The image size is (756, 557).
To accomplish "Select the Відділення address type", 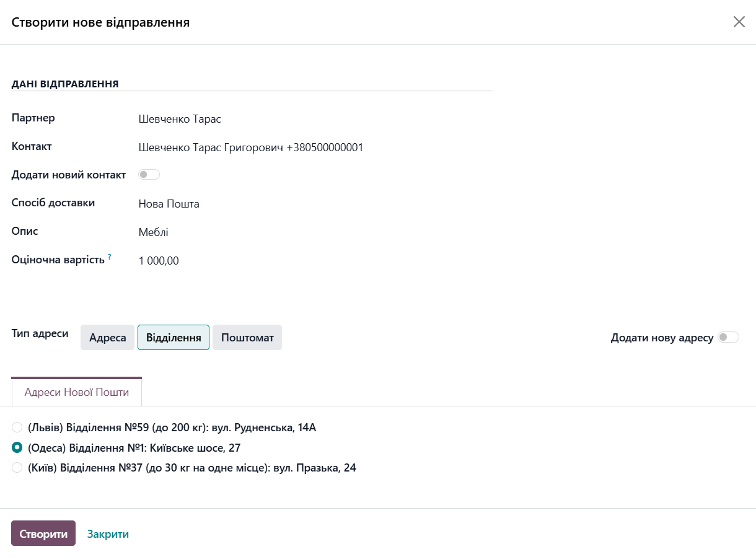I will (174, 338).
